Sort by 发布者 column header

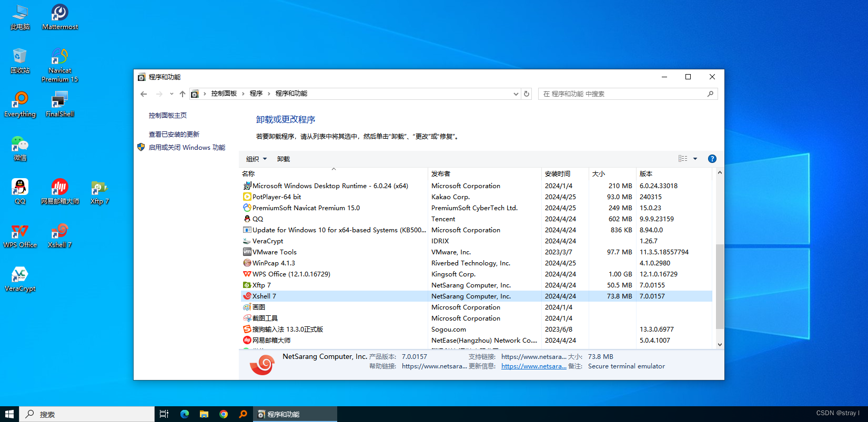click(x=485, y=173)
